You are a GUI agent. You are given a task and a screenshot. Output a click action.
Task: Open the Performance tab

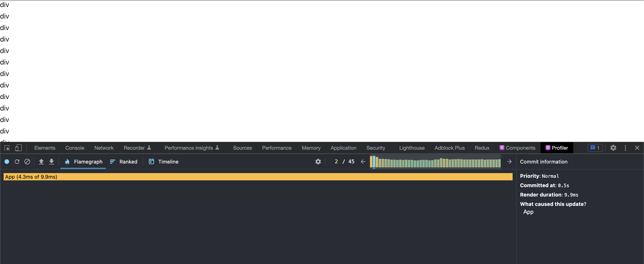click(x=277, y=148)
